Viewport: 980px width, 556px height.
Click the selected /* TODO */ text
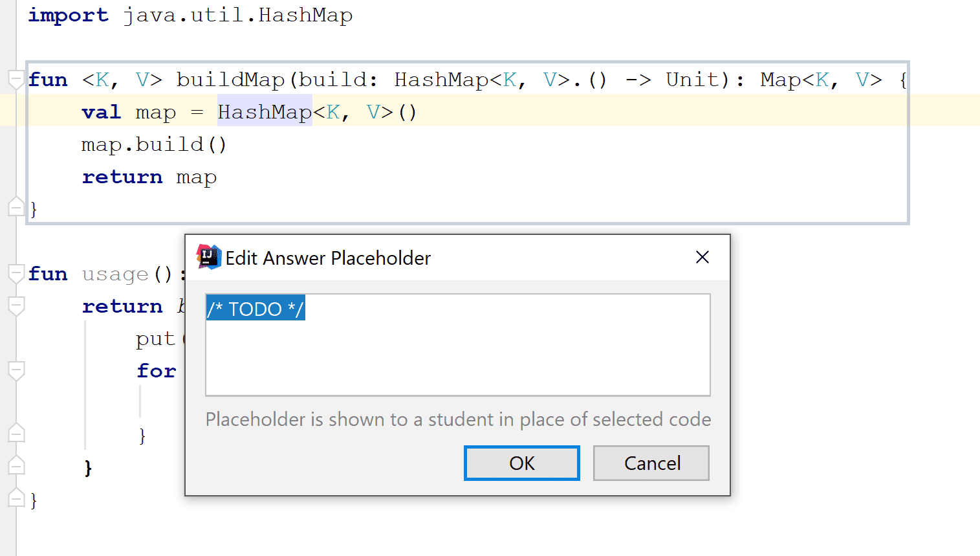256,309
